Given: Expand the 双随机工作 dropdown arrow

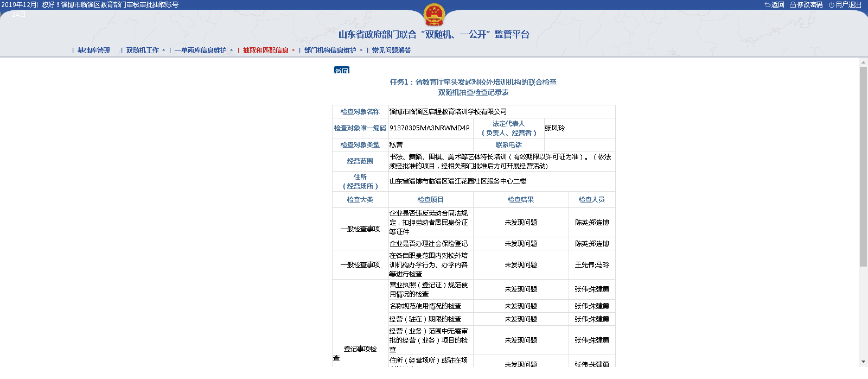Looking at the screenshot, I should pos(164,50).
